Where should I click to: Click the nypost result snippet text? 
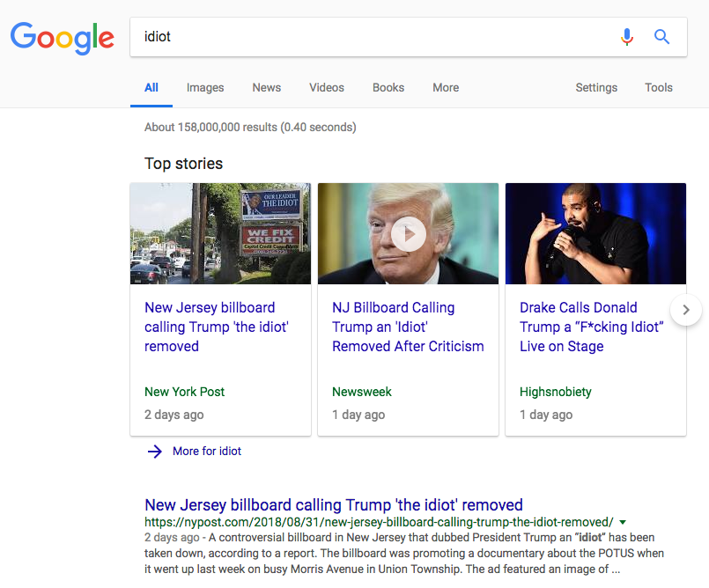point(404,553)
